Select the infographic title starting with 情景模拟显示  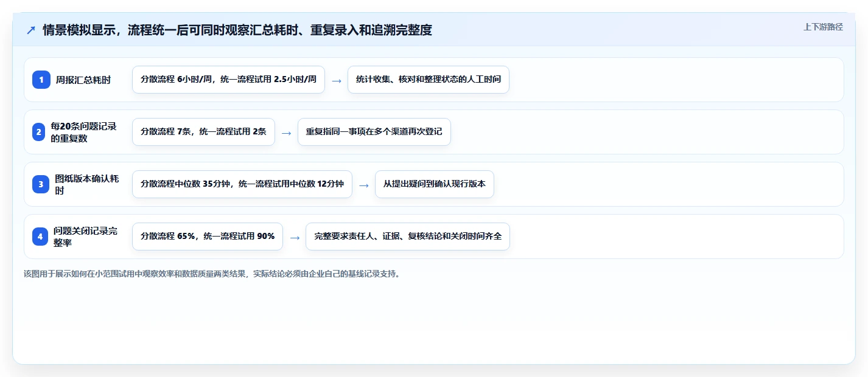(x=237, y=30)
